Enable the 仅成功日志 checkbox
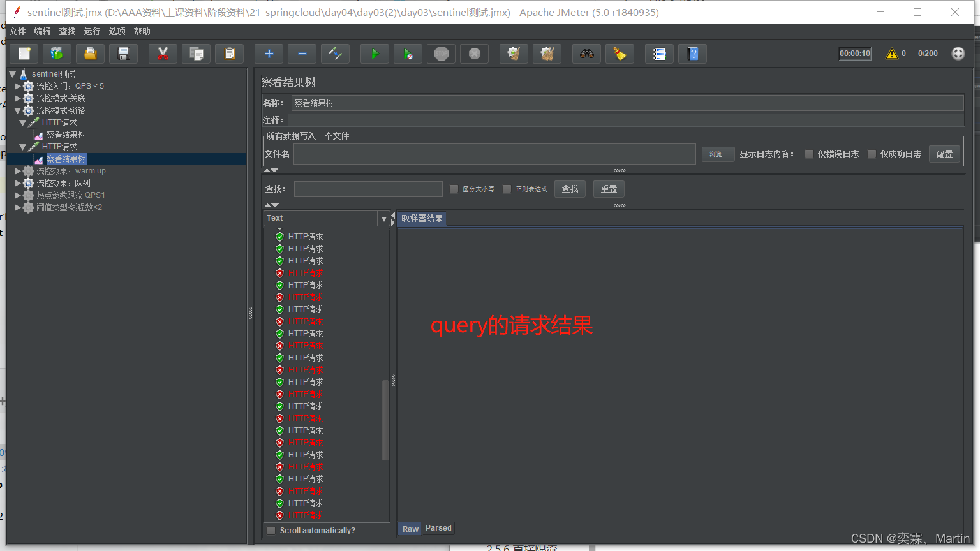Viewport: 980px width, 551px height. coord(872,154)
